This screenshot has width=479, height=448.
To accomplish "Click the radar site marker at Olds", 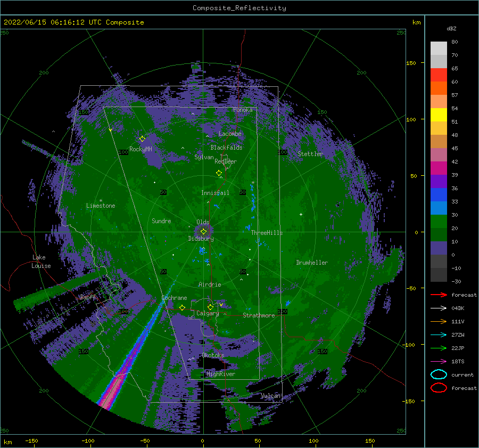I will [x=203, y=232].
